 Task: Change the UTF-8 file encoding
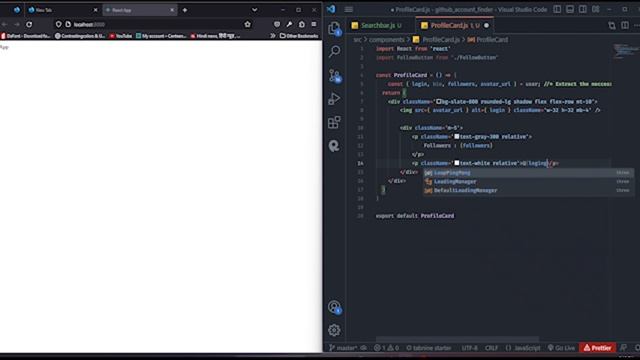469,348
